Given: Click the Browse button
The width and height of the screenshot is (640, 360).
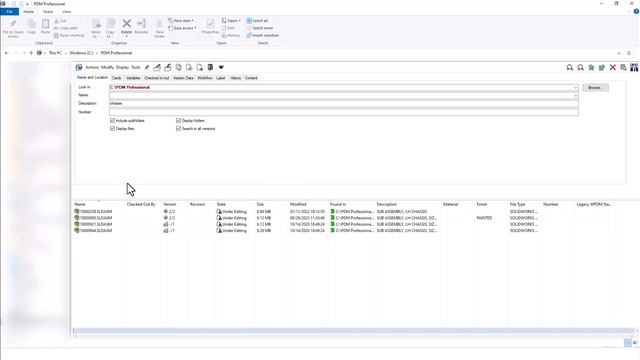Looking at the screenshot, I should (x=596, y=88).
